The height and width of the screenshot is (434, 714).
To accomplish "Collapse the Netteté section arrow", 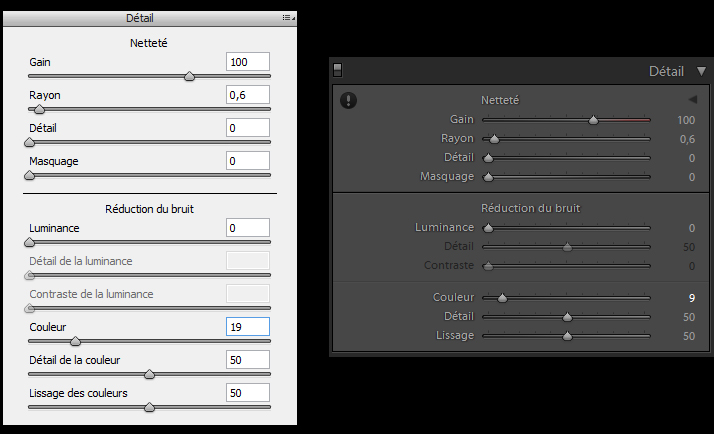I will (x=693, y=99).
